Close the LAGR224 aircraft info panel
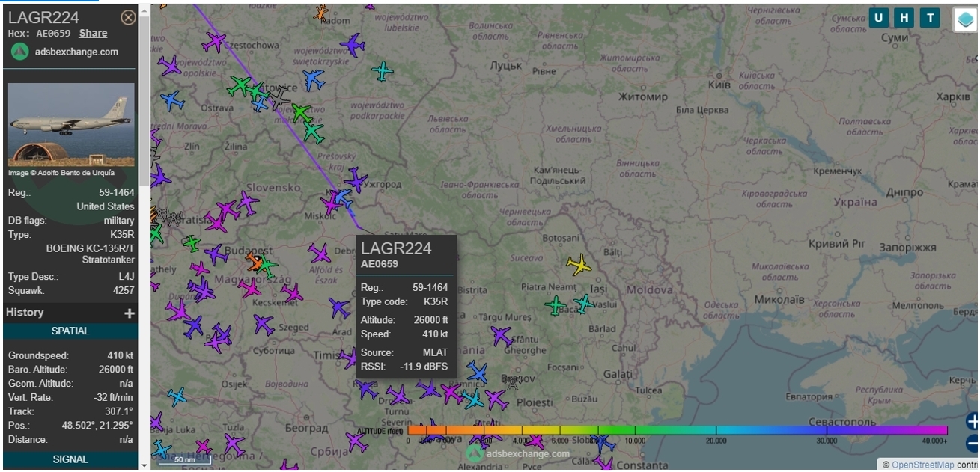The width and height of the screenshot is (980, 472). (x=128, y=17)
